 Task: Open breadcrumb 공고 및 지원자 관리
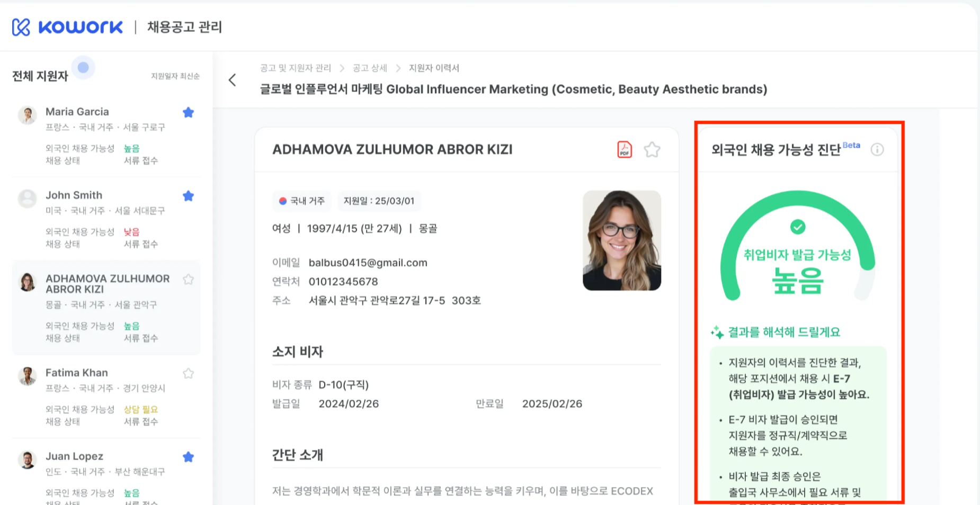(295, 68)
